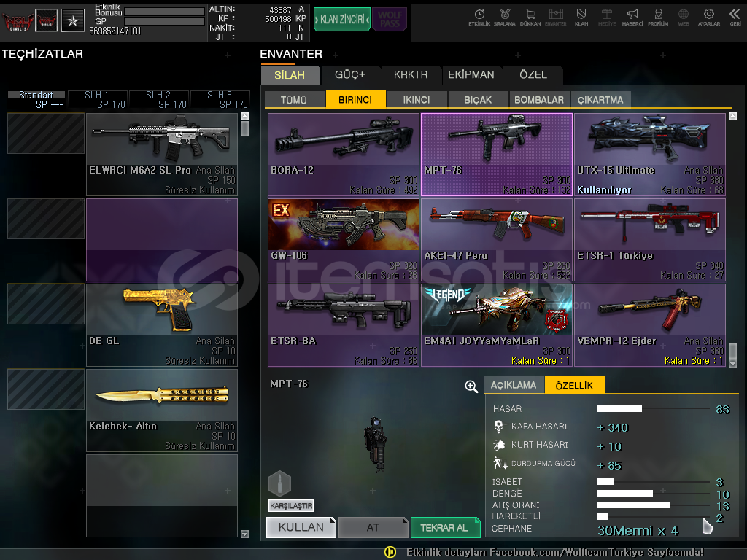Open the Ayarlar settings gear
This screenshot has height=560, width=747.
point(709,17)
